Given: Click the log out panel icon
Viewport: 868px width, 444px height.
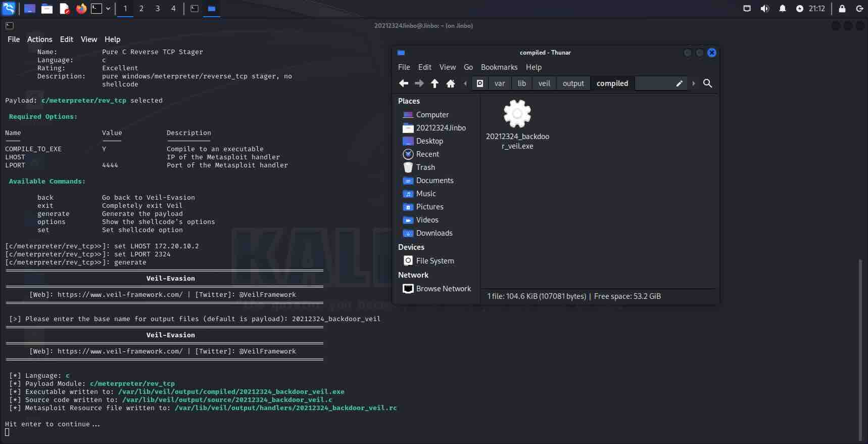Looking at the screenshot, I should pyautogui.click(x=859, y=9).
